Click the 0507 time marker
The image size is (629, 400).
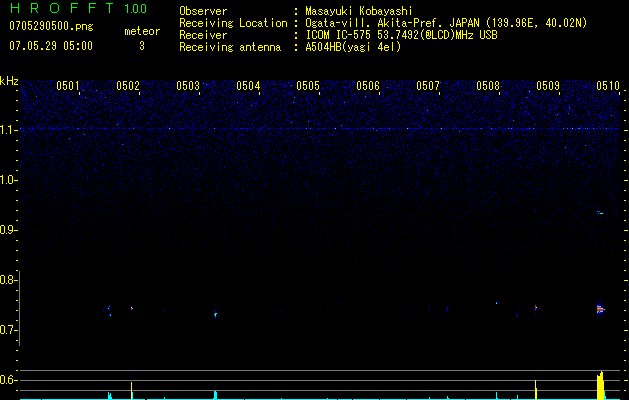point(428,86)
